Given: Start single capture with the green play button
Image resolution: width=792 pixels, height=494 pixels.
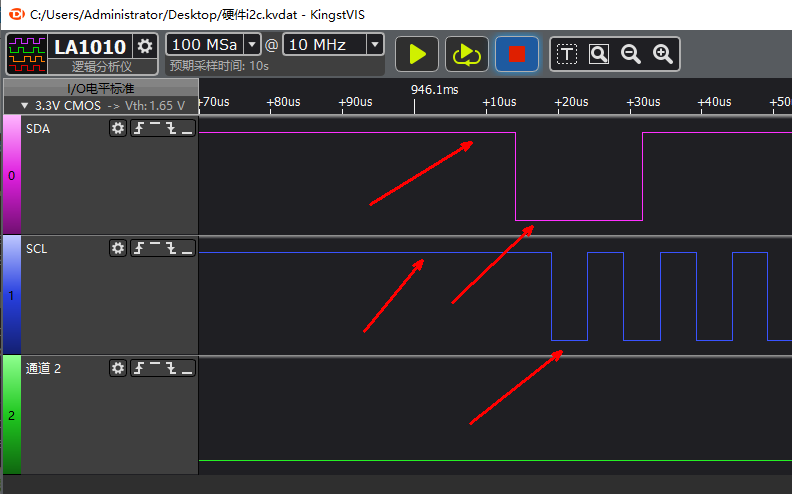Looking at the screenshot, I should (x=417, y=54).
